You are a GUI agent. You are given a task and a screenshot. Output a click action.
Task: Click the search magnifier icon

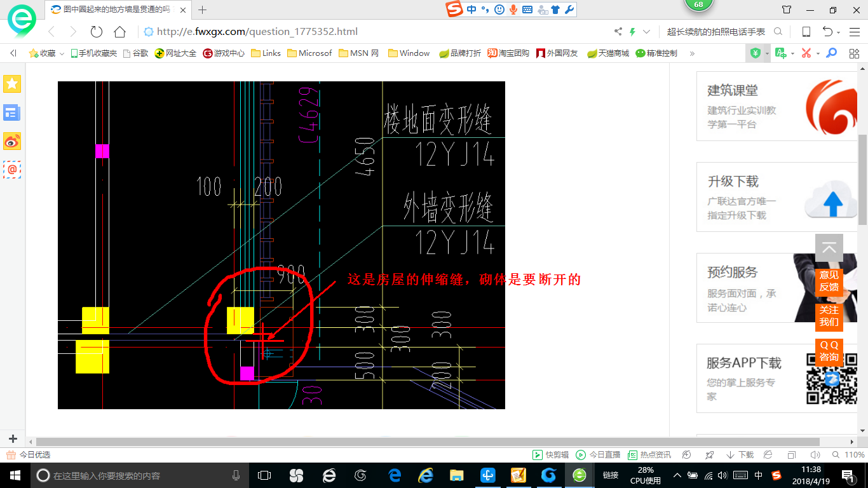pos(778,32)
